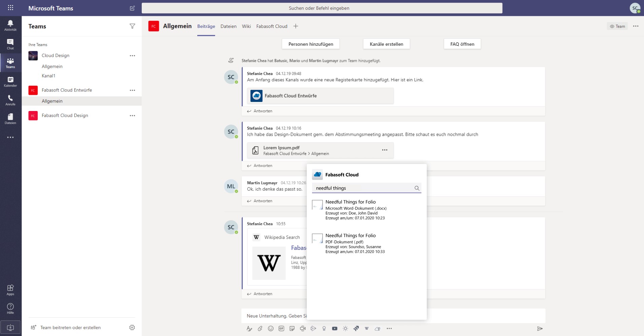Open the Aktivität feed
The image size is (644, 336).
(10, 25)
